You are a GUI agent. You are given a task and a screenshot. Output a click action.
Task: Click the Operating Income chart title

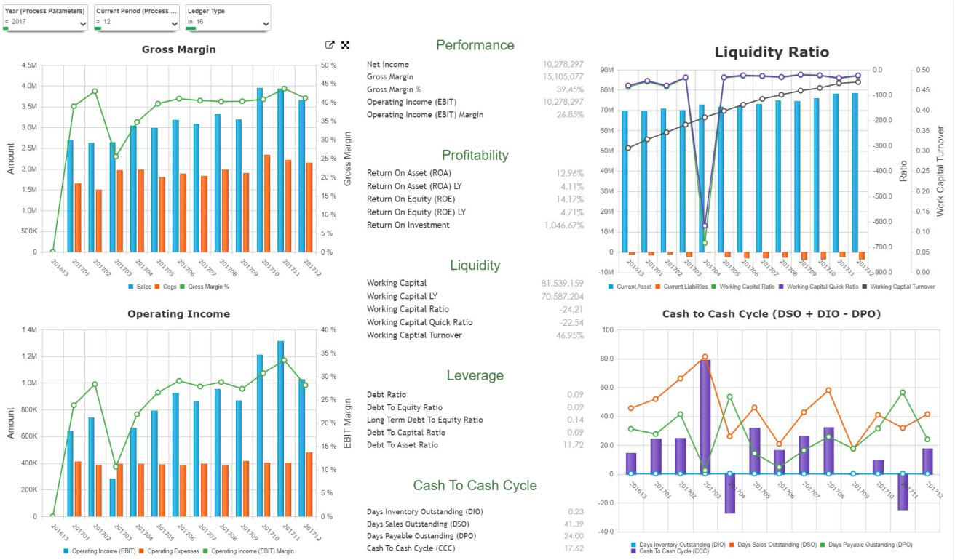(178, 314)
